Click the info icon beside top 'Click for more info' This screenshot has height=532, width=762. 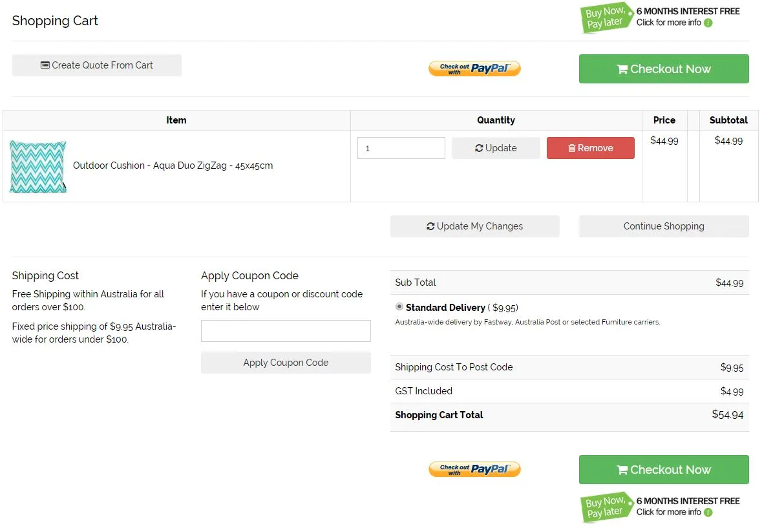708,23
